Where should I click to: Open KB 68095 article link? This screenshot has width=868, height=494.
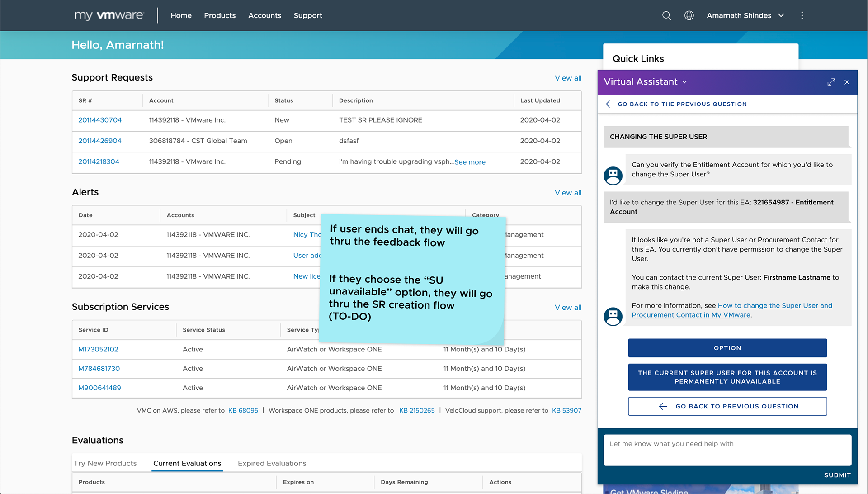243,410
